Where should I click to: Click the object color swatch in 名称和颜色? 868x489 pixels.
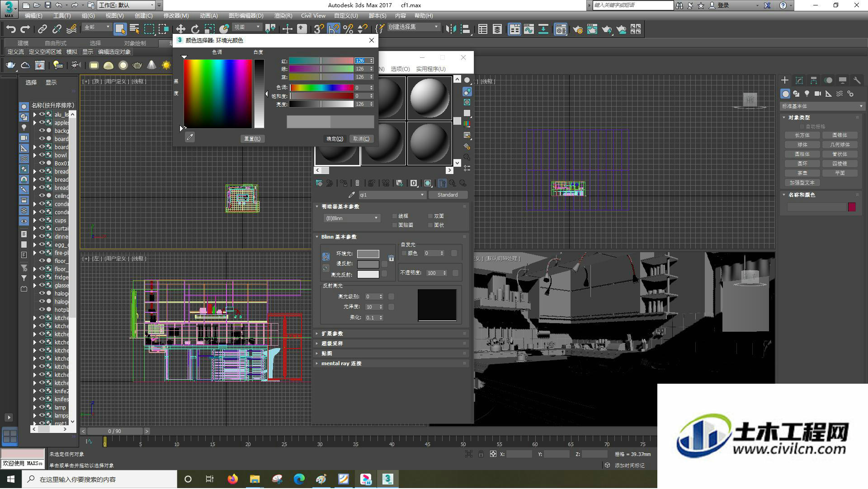[x=852, y=207]
